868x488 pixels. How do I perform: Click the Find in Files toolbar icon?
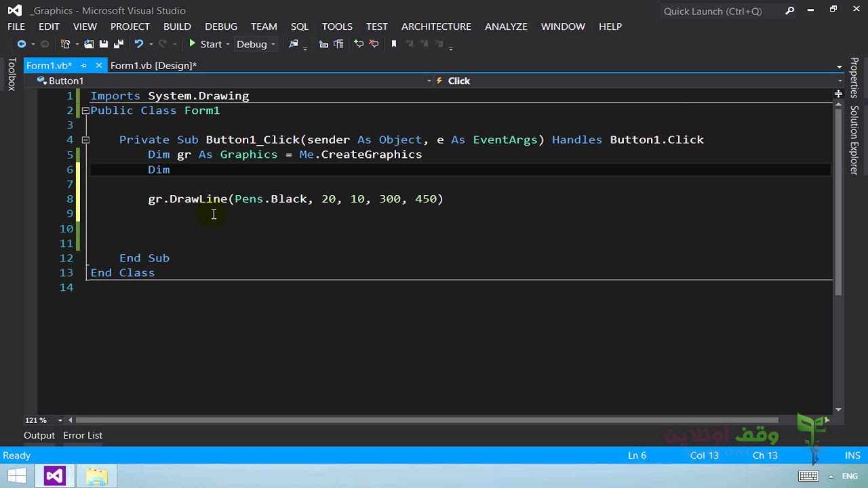[x=294, y=44]
